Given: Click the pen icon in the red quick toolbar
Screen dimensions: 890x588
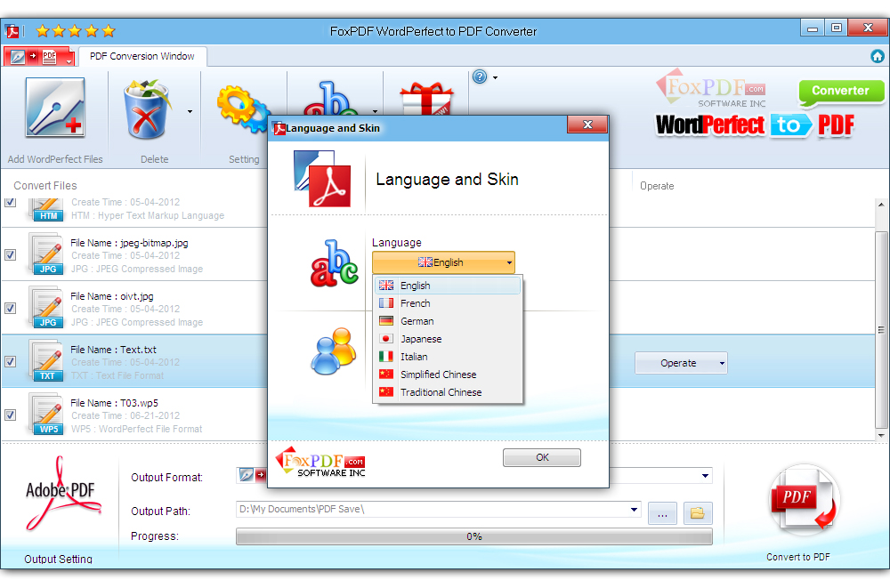Looking at the screenshot, I should (x=18, y=57).
